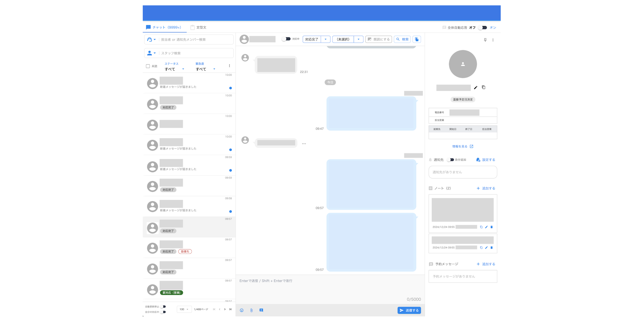
Task: Insert a template with the blue message-plus icon
Action: pos(261,310)
